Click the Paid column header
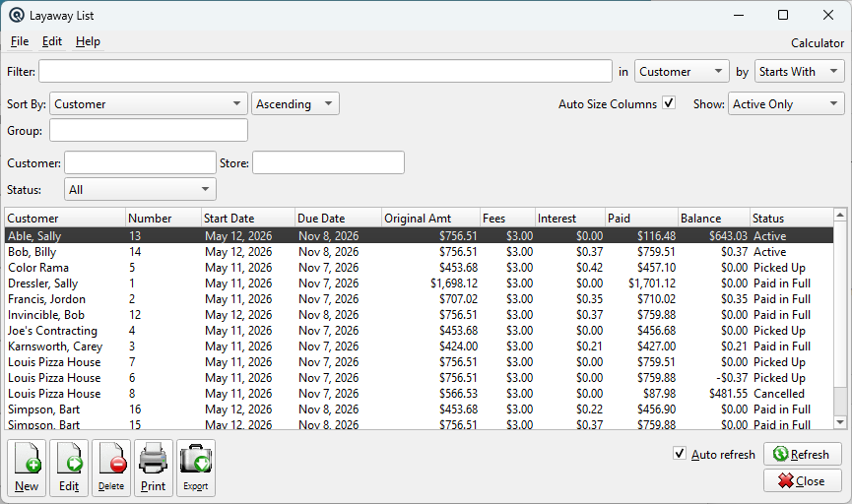 click(642, 218)
